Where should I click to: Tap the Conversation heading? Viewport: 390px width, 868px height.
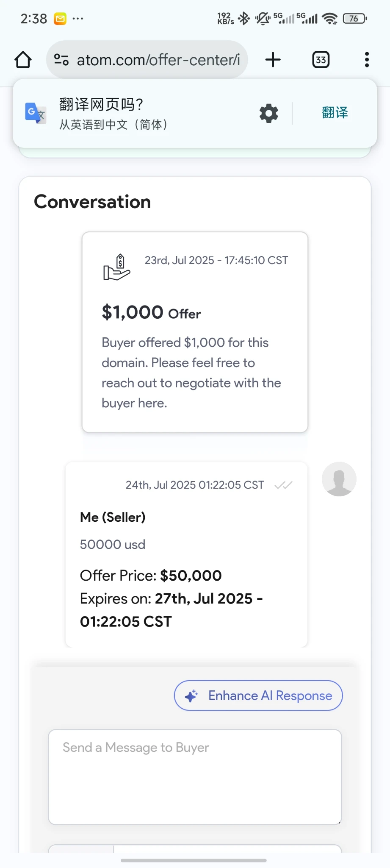[x=92, y=202]
